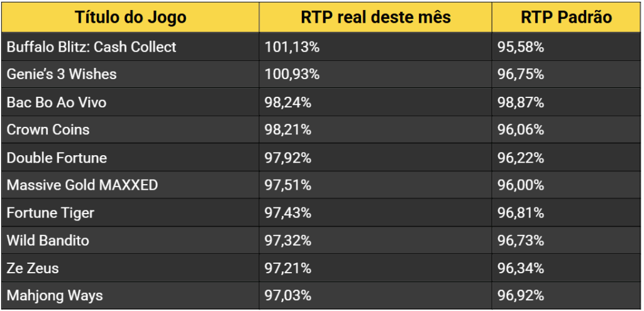This screenshot has width=644, height=311.
Task: Click the 101,13% real RTP cell
Action: click(290, 47)
